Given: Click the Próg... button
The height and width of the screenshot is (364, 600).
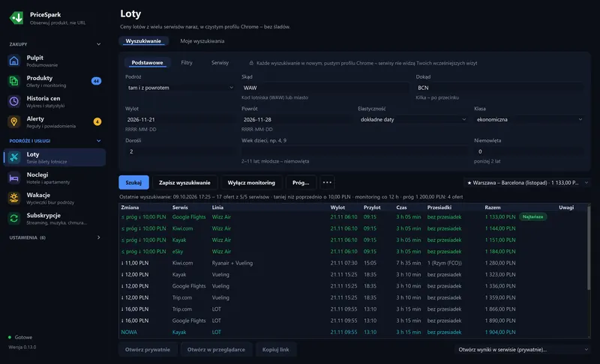Looking at the screenshot, I should pyautogui.click(x=301, y=183).
